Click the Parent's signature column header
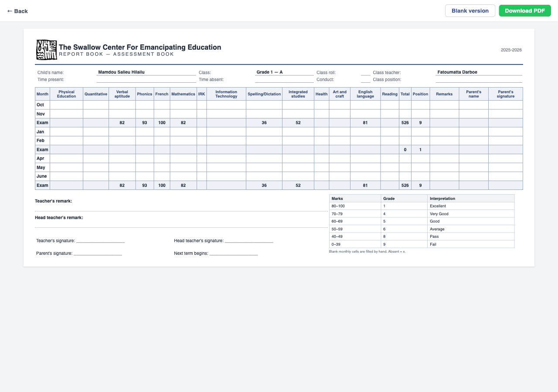The height and width of the screenshot is (392, 558). [506, 94]
